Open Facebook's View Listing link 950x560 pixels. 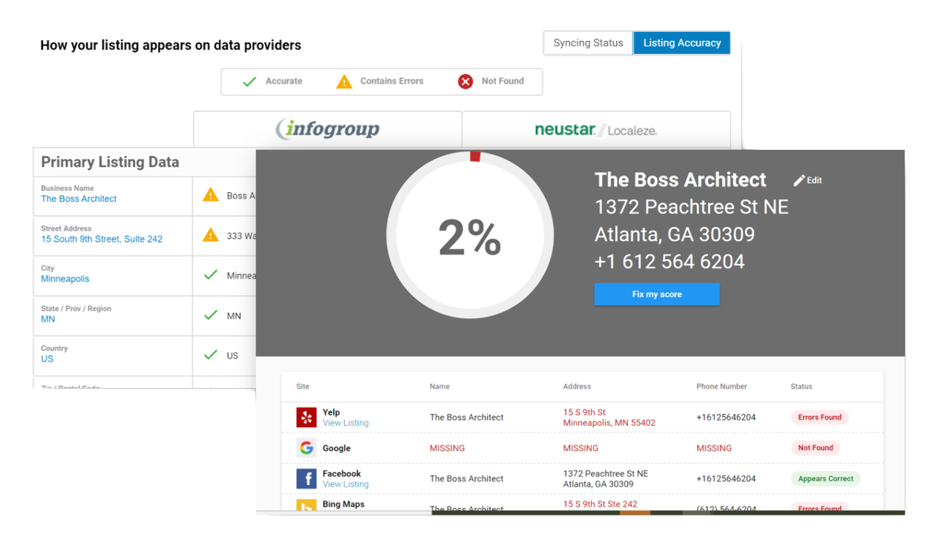coord(345,484)
